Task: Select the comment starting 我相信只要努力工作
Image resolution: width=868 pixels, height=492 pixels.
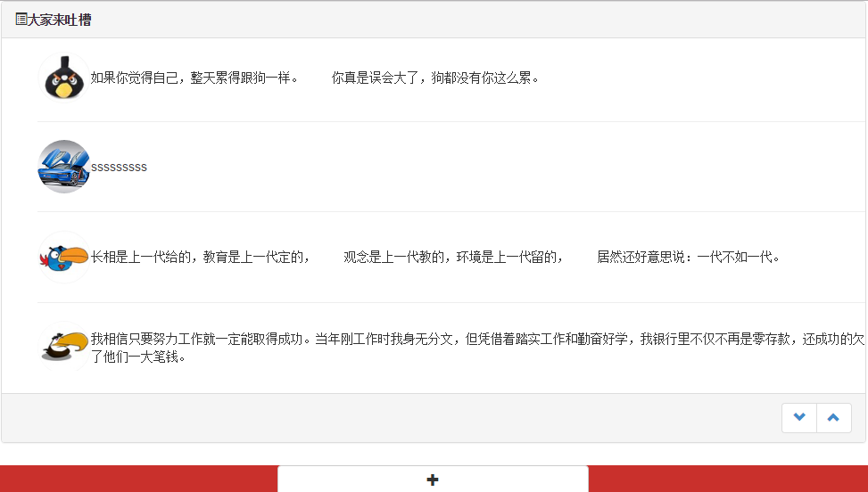Action: (x=478, y=348)
